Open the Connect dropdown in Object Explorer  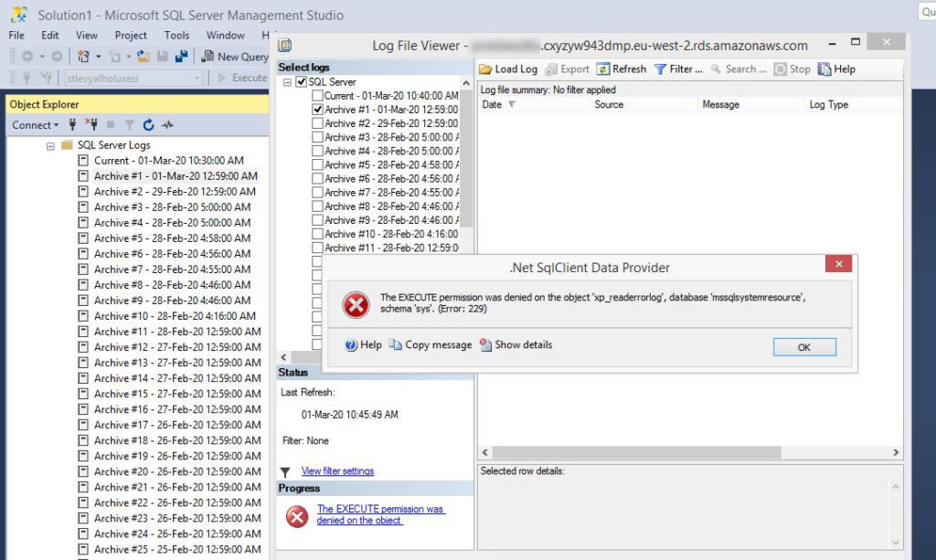pos(36,124)
